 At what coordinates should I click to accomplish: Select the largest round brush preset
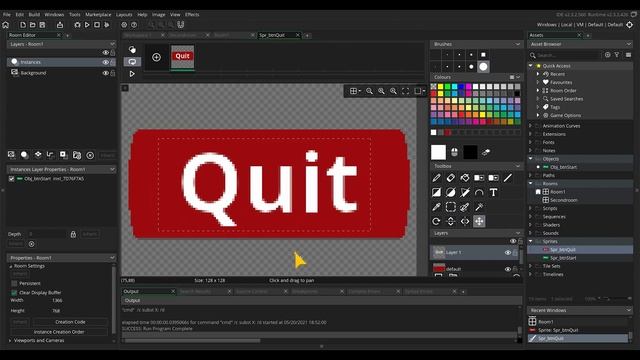[483, 67]
